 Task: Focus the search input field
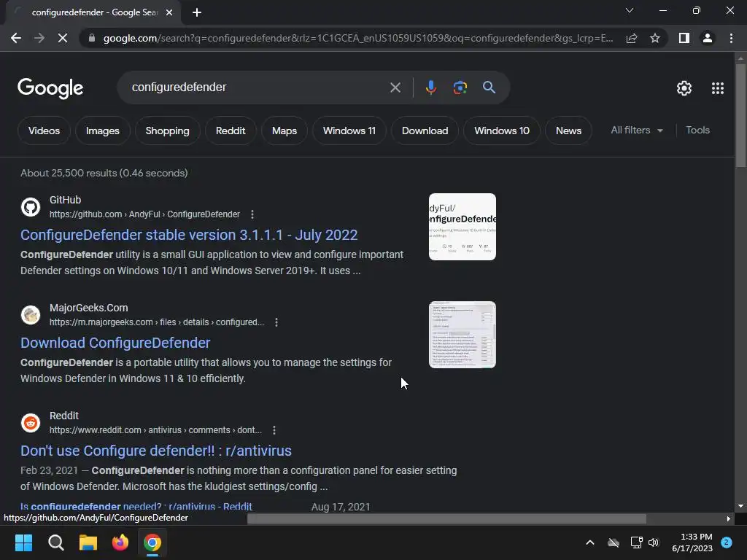pos(258,87)
